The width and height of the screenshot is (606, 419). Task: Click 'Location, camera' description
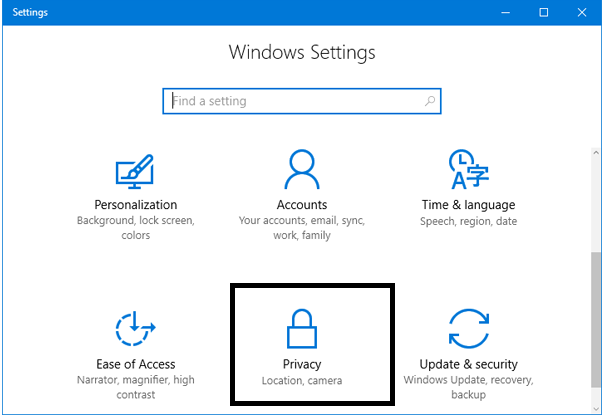[x=302, y=381]
